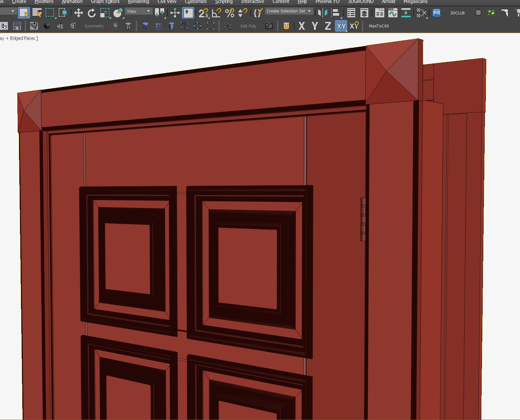Screen dimensions: 520x420
Task: Restrict transform to the X axis
Action: (302, 26)
